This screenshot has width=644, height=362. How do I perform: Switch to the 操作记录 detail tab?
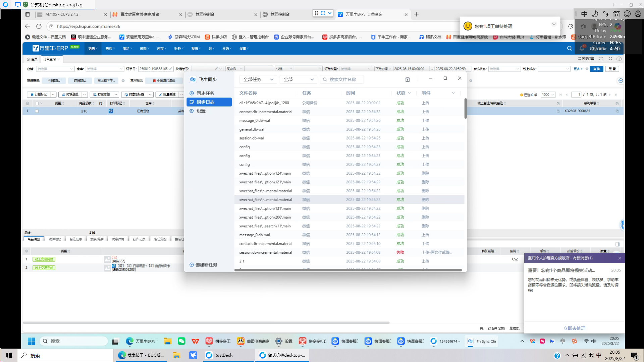[139, 239]
